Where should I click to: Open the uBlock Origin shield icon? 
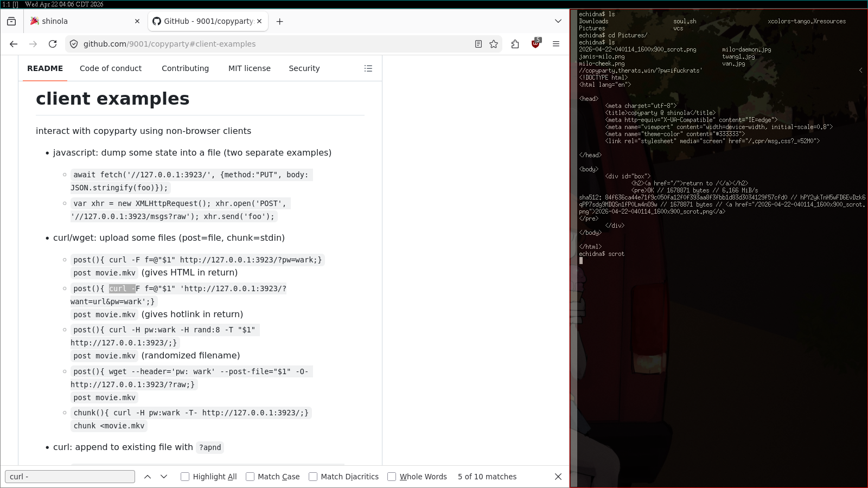[x=535, y=44]
